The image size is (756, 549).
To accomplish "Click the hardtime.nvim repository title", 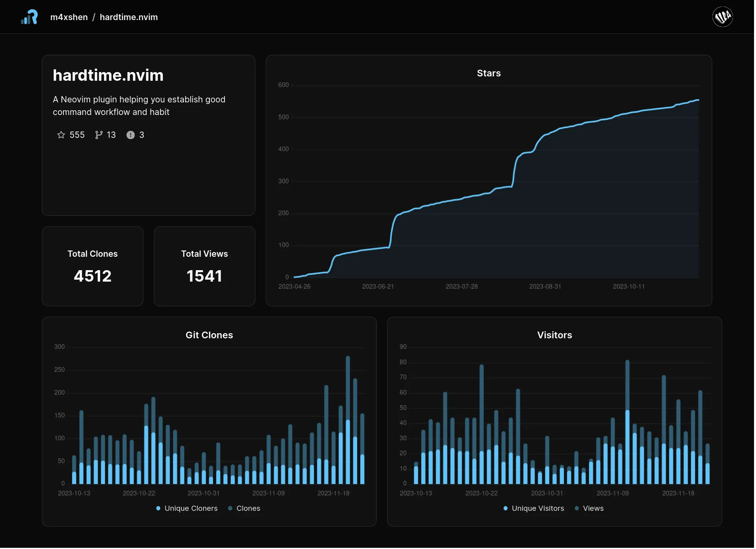I will pyautogui.click(x=108, y=75).
